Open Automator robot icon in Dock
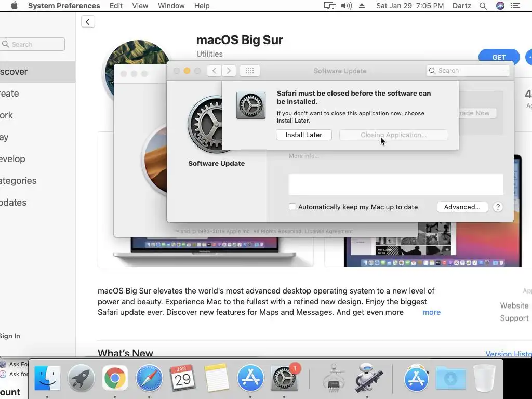The image size is (532, 399). (x=368, y=378)
